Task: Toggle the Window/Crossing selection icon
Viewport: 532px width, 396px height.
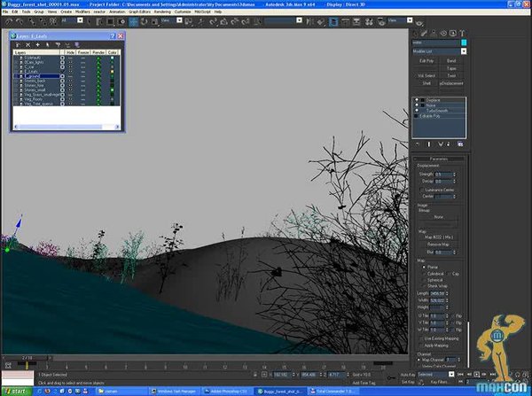Action: (x=121, y=22)
